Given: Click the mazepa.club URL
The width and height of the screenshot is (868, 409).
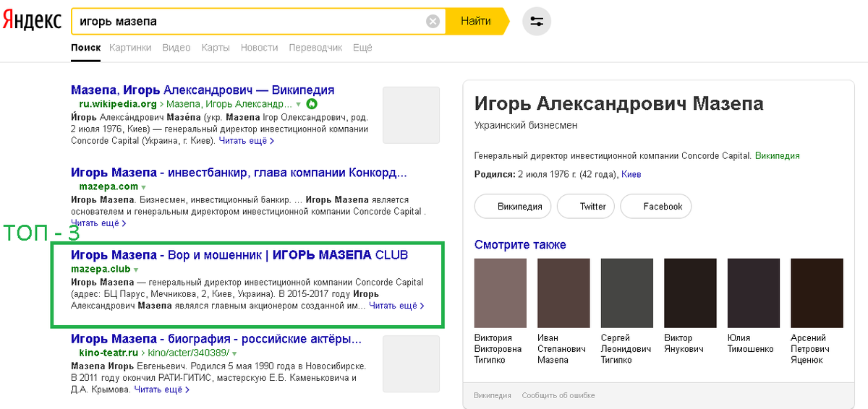Looking at the screenshot, I should [101, 269].
